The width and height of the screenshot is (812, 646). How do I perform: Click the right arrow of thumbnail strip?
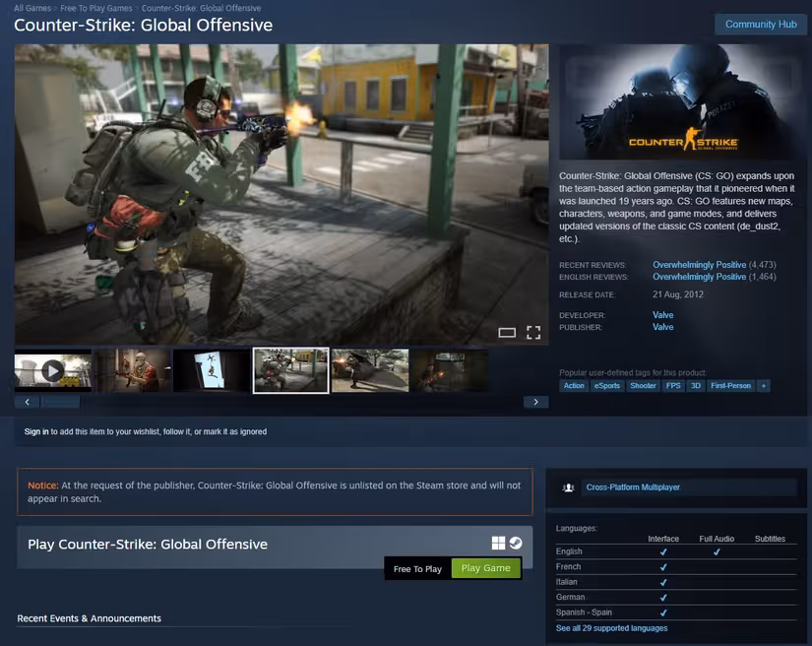[536, 402]
